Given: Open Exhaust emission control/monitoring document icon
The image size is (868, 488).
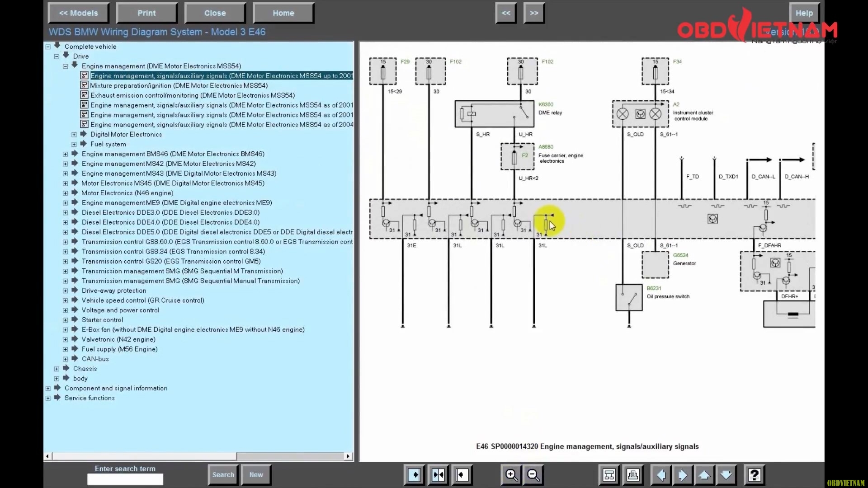Looking at the screenshot, I should tap(84, 95).
